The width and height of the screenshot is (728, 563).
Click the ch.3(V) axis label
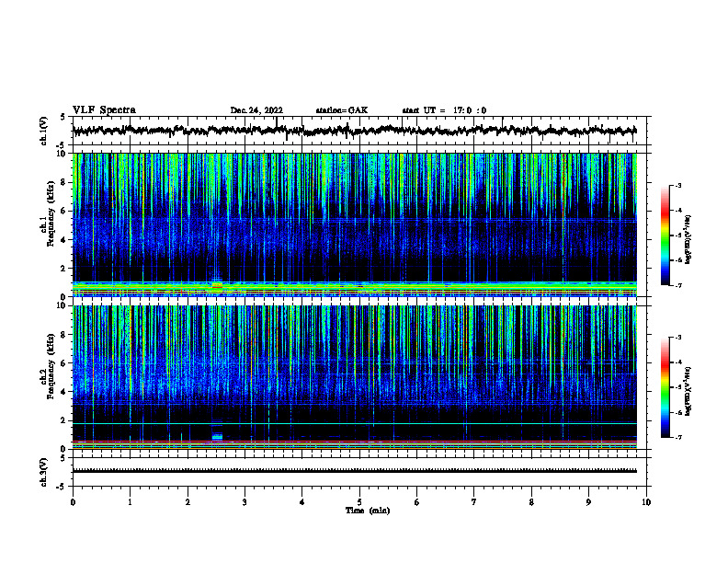pos(43,472)
